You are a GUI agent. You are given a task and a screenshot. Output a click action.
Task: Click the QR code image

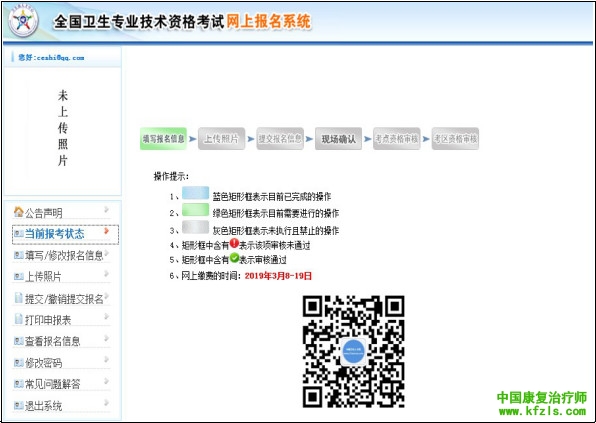tap(353, 352)
